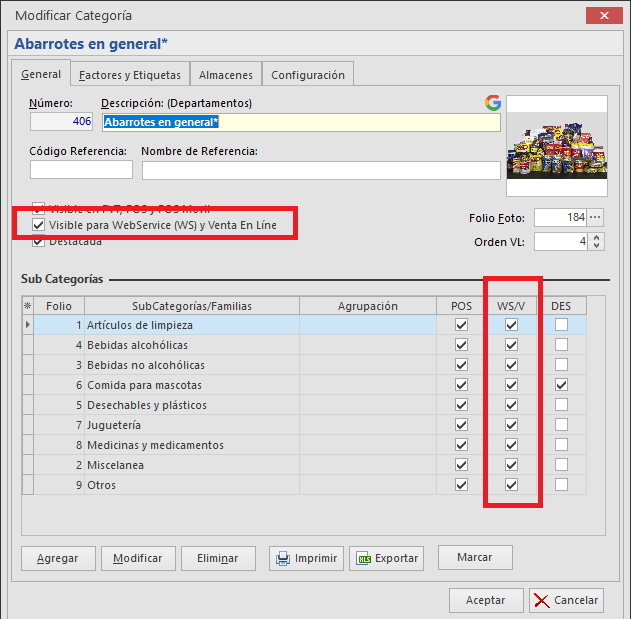The image size is (631, 619).
Task: Switch to Factores y Etiquetas tab
Action: pyautogui.click(x=130, y=75)
